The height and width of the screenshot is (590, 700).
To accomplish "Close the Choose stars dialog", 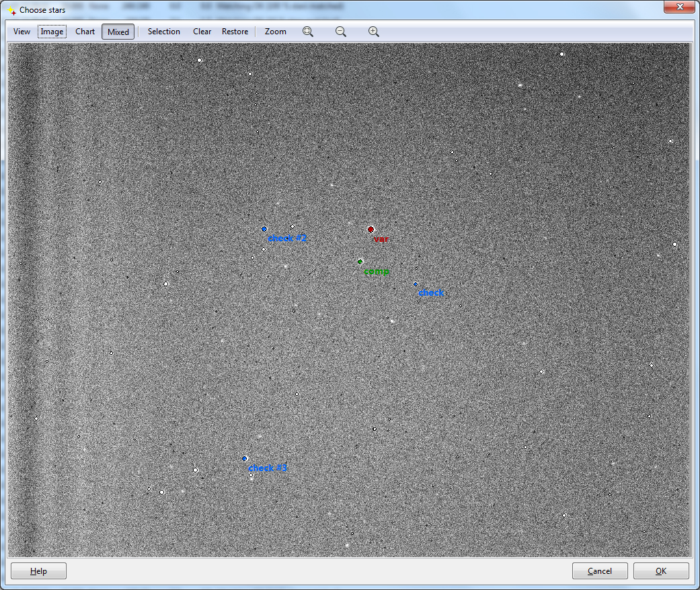I will tap(680, 8).
